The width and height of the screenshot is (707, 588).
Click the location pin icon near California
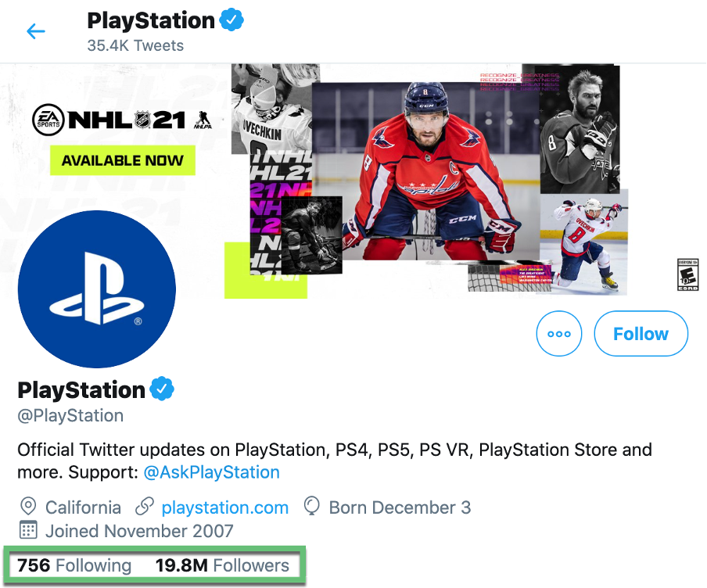(x=28, y=507)
